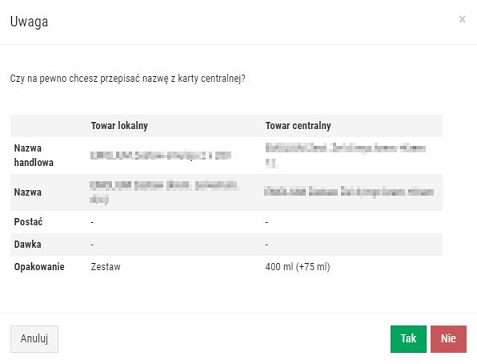
Task: Click the Postać dash under Towar centralny
Action: pyautogui.click(x=267, y=222)
